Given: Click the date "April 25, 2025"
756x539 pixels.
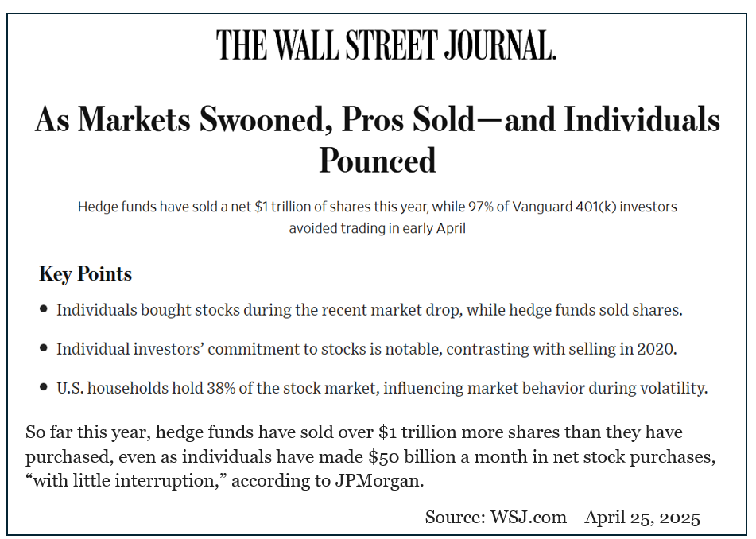Looking at the screenshot, I should coord(642,518).
